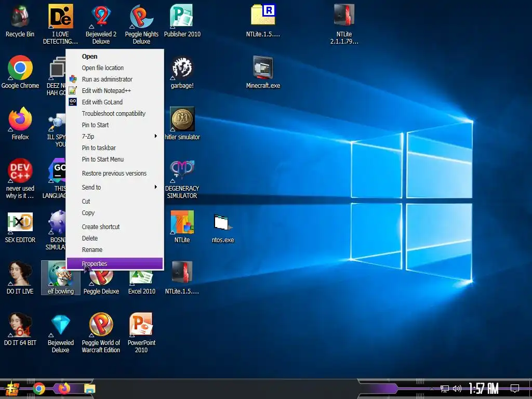Select Restore previous versions

[115, 174]
